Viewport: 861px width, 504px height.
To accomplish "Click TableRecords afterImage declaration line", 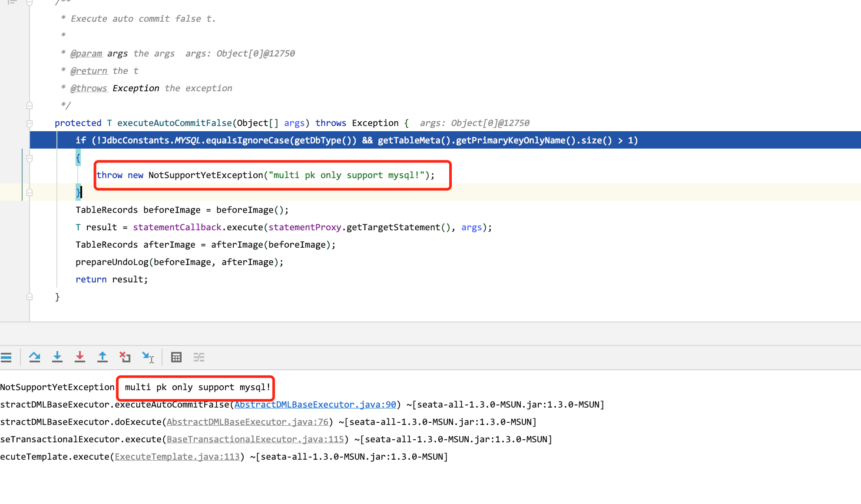I will click(x=205, y=245).
